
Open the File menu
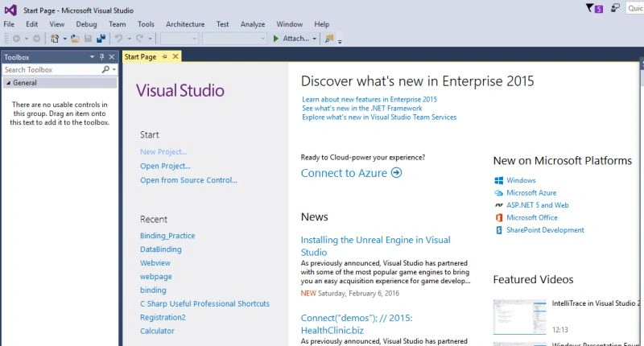[9, 24]
